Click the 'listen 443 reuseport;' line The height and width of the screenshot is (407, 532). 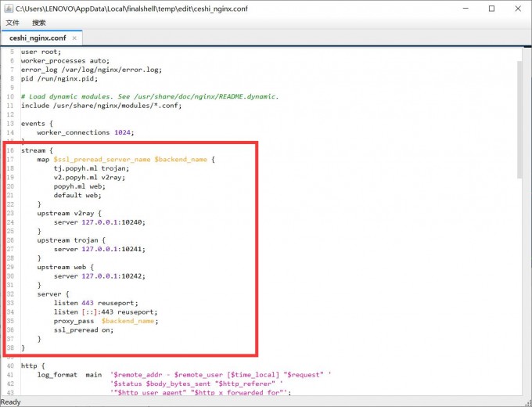[95, 303]
